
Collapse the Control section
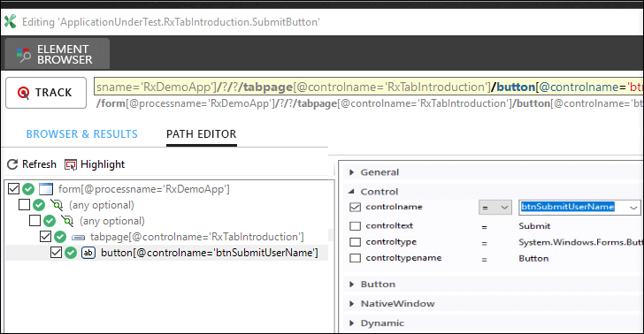click(x=352, y=192)
